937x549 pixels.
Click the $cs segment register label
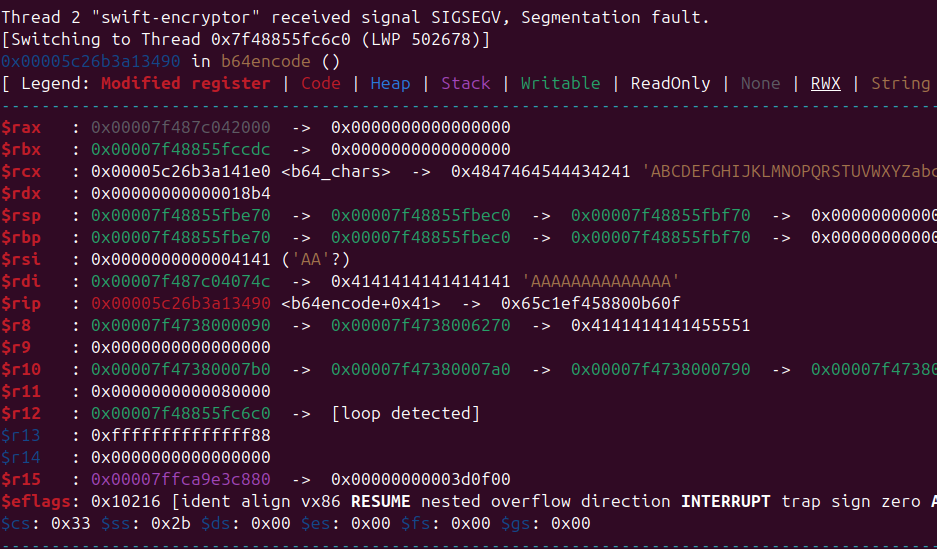pos(16,523)
